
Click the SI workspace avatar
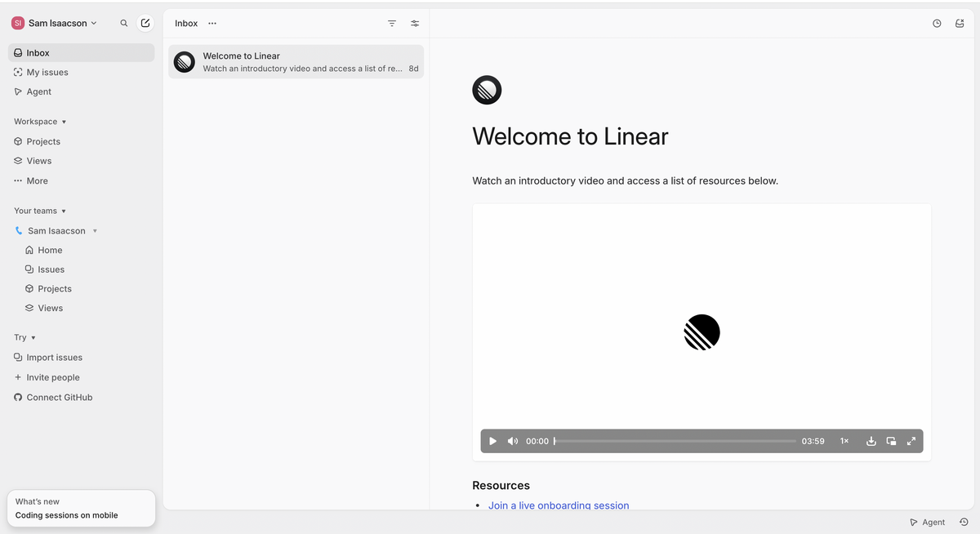click(18, 24)
